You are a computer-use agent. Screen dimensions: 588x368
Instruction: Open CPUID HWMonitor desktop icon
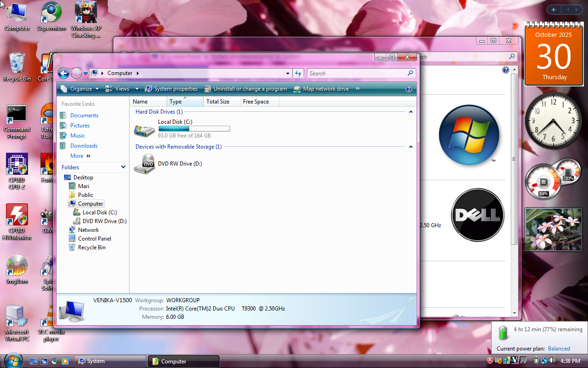click(x=17, y=215)
